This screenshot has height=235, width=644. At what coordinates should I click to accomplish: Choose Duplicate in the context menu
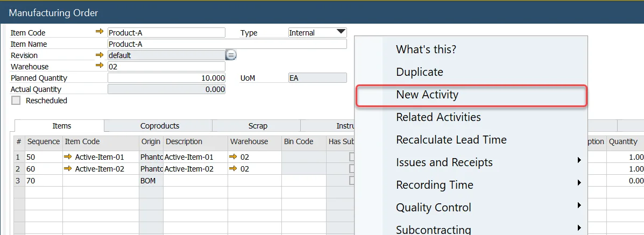pyautogui.click(x=420, y=72)
